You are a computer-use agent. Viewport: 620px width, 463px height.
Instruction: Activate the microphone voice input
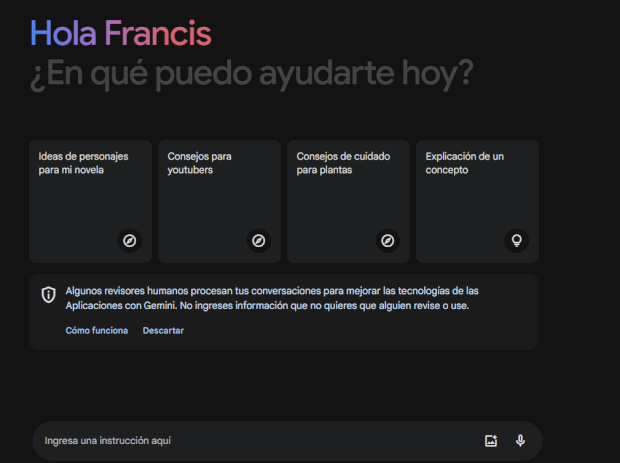pyautogui.click(x=520, y=440)
